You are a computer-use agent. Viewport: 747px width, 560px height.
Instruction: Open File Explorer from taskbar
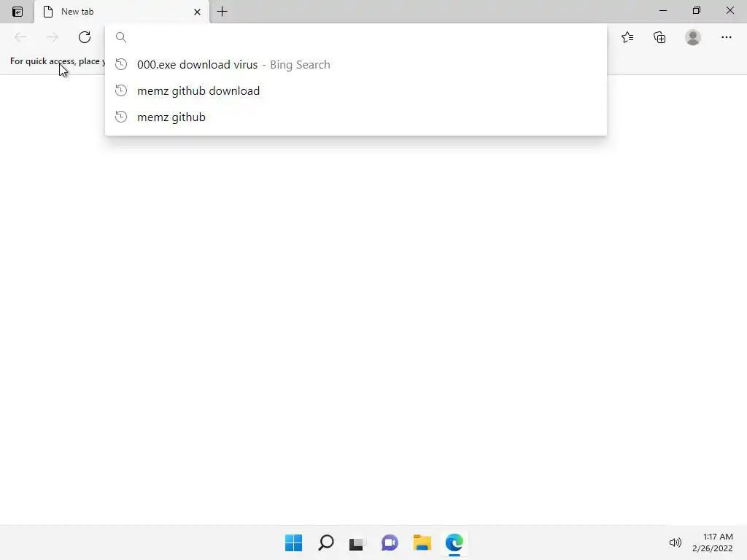click(422, 542)
